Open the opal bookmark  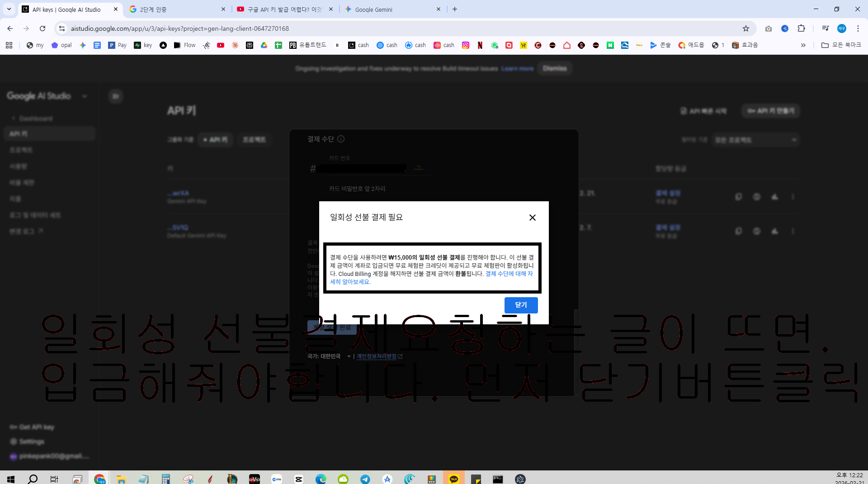pyautogui.click(x=61, y=45)
